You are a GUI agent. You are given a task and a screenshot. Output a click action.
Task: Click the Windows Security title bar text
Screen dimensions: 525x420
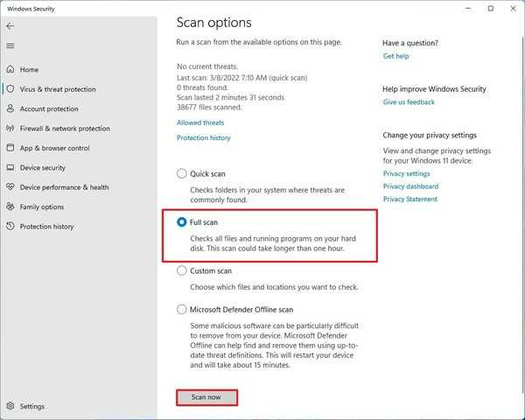point(31,9)
